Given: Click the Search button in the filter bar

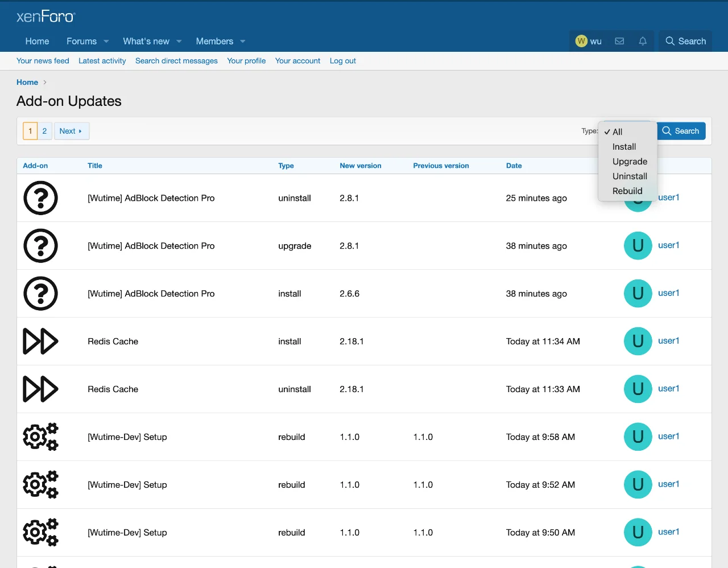Looking at the screenshot, I should coord(681,131).
